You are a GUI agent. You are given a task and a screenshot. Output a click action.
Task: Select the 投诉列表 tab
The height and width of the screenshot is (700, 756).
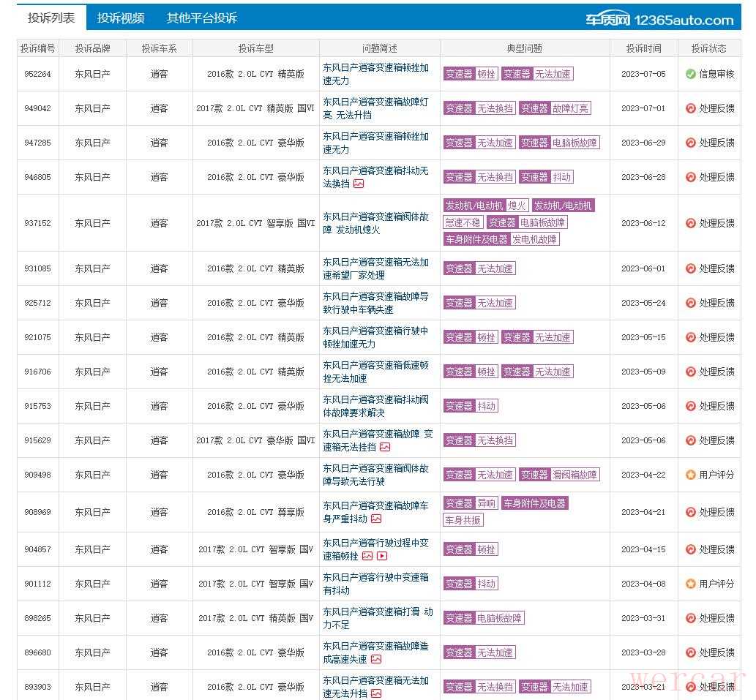coord(51,18)
